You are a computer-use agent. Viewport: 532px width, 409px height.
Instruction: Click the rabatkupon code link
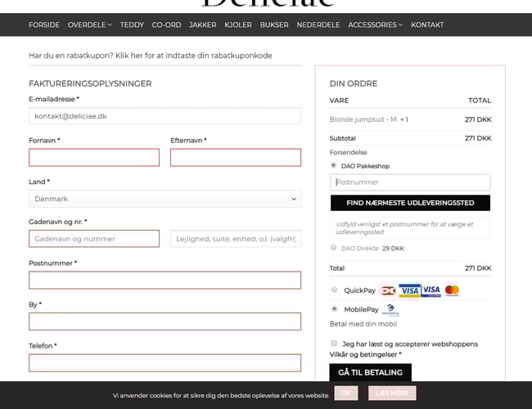pyautogui.click(x=193, y=56)
